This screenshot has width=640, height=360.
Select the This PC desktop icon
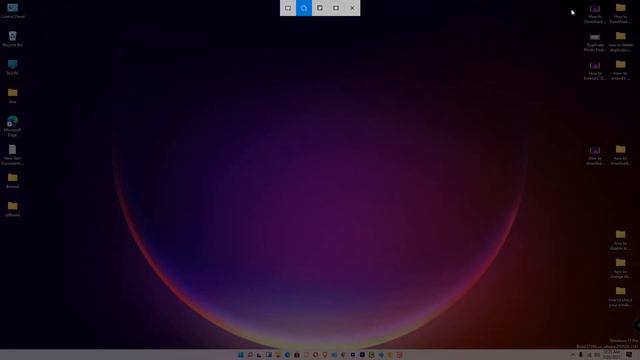(x=12, y=67)
